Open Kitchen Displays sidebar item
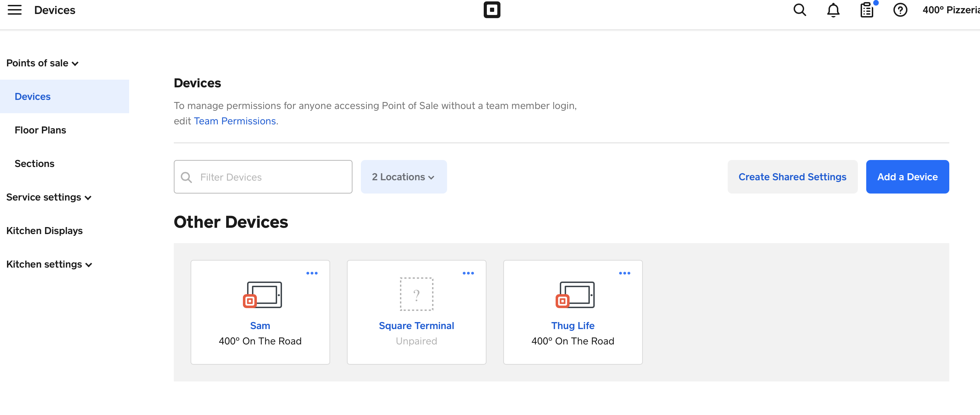Image resolution: width=980 pixels, height=415 pixels. pyautogui.click(x=44, y=231)
